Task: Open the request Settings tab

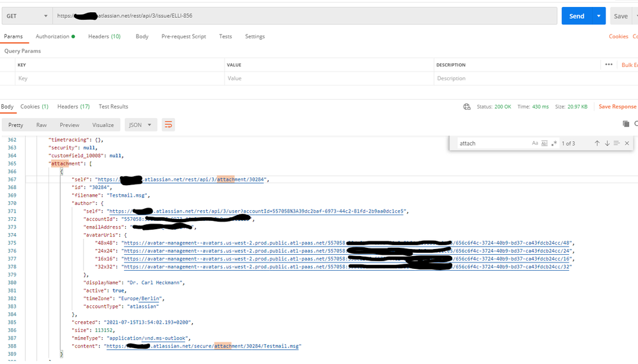Action: pos(255,36)
